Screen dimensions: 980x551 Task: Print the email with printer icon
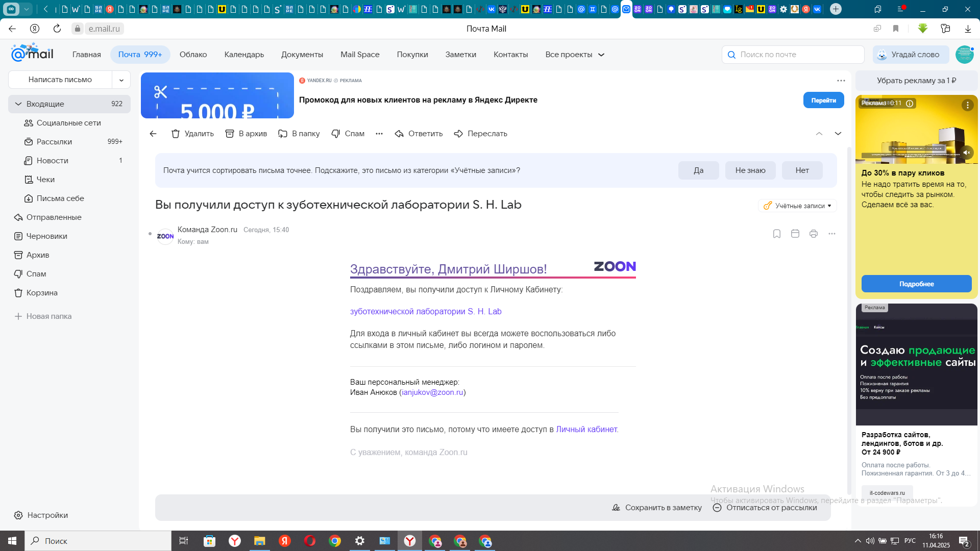click(x=814, y=234)
